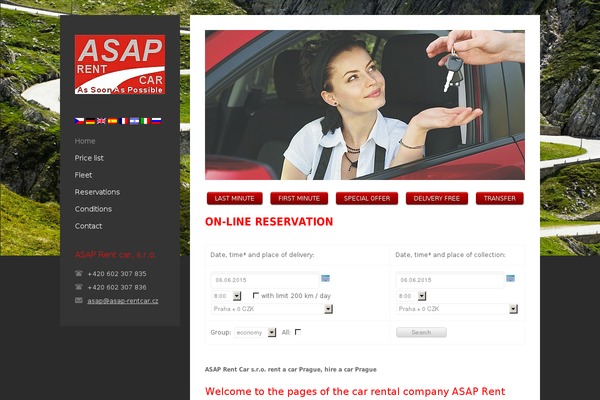Viewport: 600px width, 400px height.
Task: Go to the Fleet page
Action: 83,175
